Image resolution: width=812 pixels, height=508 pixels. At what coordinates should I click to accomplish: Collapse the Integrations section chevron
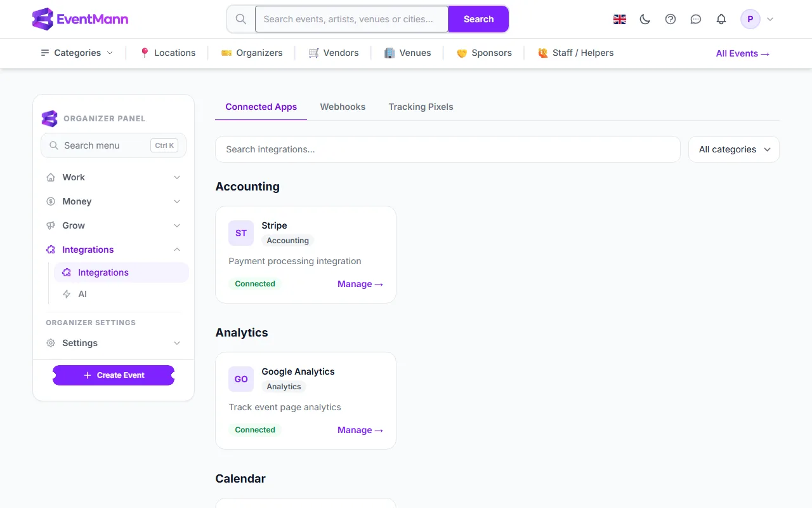point(177,250)
